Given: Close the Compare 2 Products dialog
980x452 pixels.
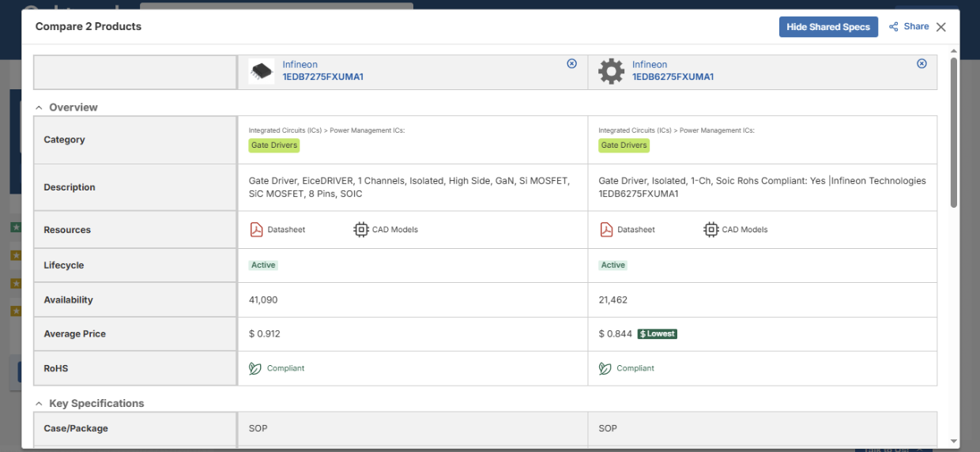Looking at the screenshot, I should tap(940, 27).
